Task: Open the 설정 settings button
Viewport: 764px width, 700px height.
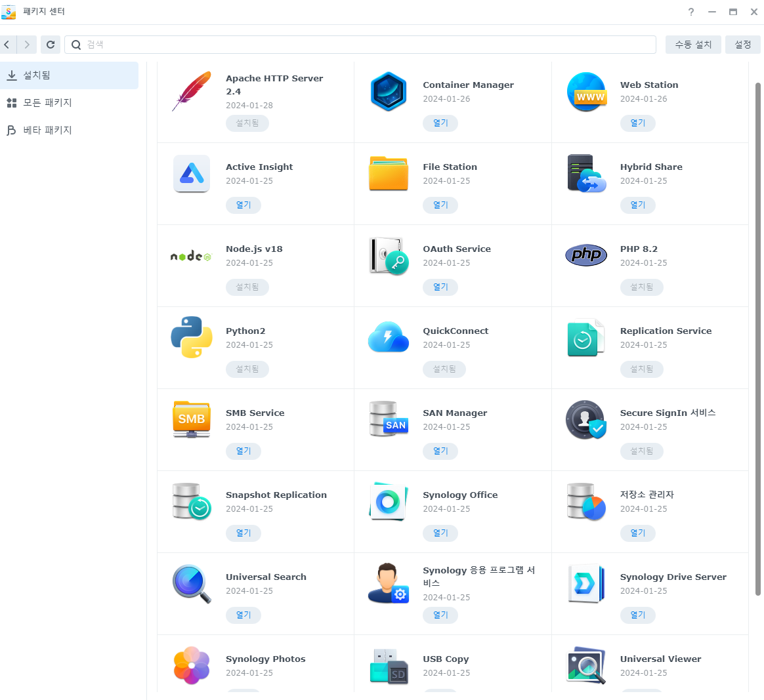Action: click(x=742, y=45)
